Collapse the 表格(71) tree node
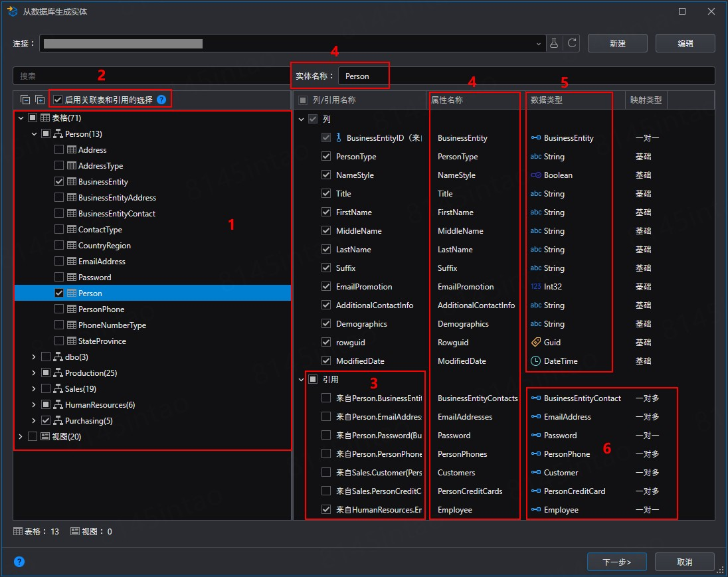Viewport: 728px width, 577px height. 21,118
